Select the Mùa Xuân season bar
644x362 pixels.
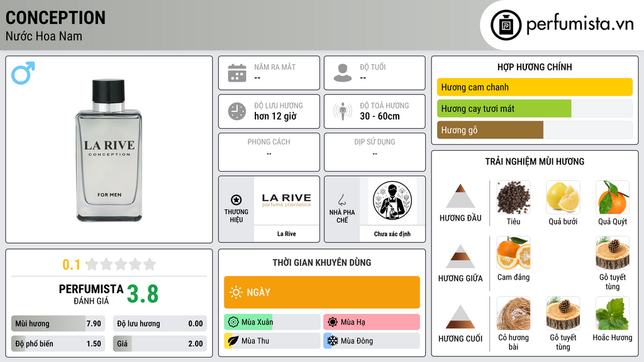pyautogui.click(x=272, y=322)
